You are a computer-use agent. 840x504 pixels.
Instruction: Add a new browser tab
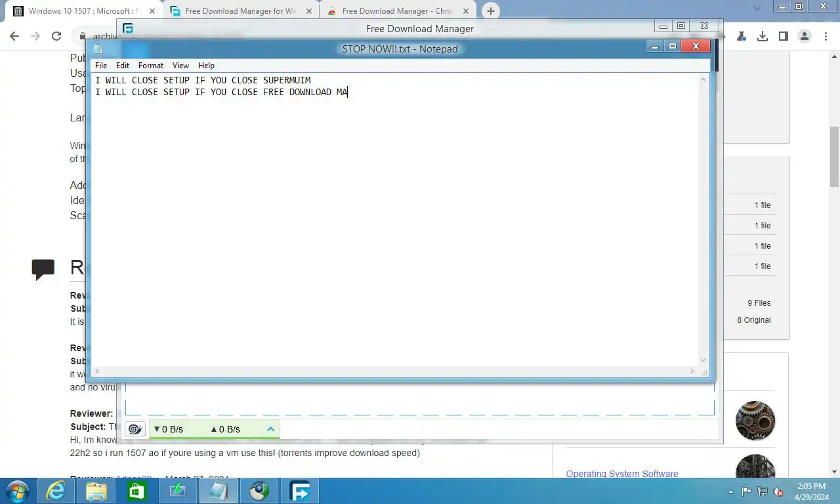click(x=491, y=11)
